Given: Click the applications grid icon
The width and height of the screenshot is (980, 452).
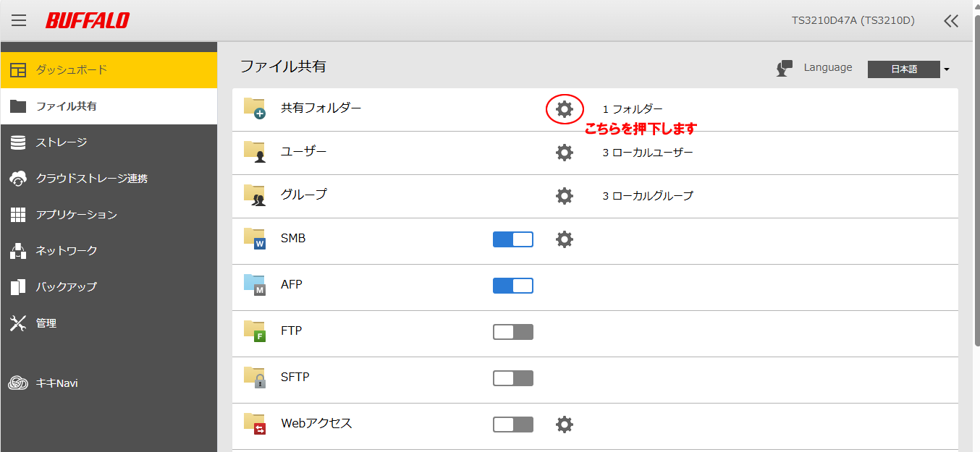Looking at the screenshot, I should tap(18, 215).
